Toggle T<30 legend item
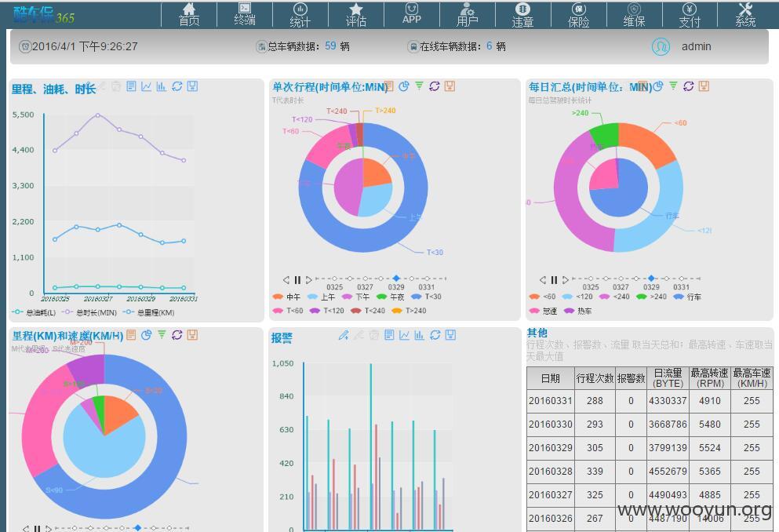779x532 pixels. tap(426, 297)
